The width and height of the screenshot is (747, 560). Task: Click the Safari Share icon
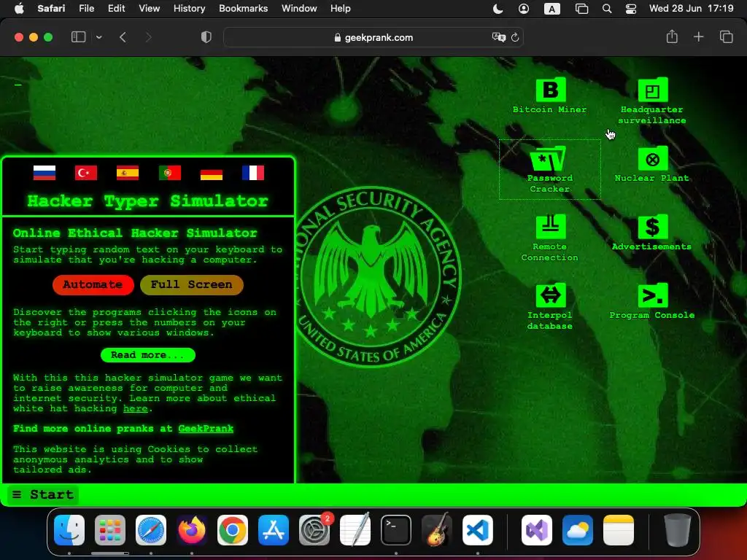672,36
